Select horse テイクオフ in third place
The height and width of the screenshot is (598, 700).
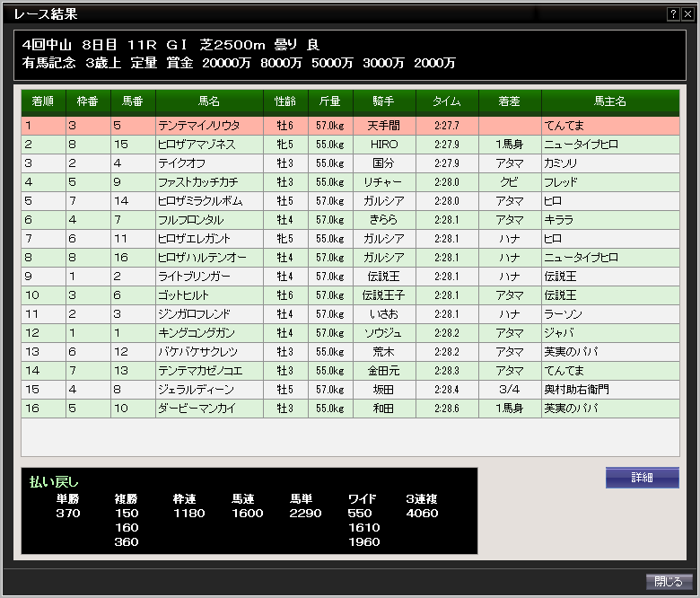(x=182, y=163)
